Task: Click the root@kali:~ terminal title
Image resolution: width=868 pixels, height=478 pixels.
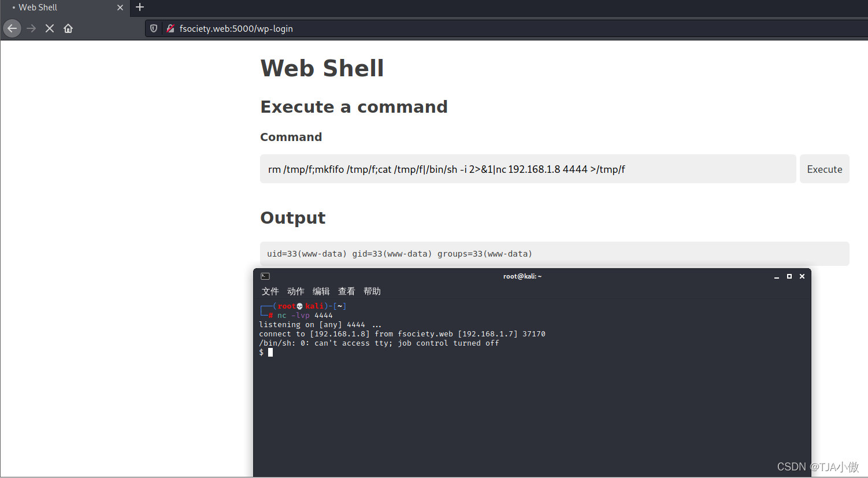Action: point(522,276)
